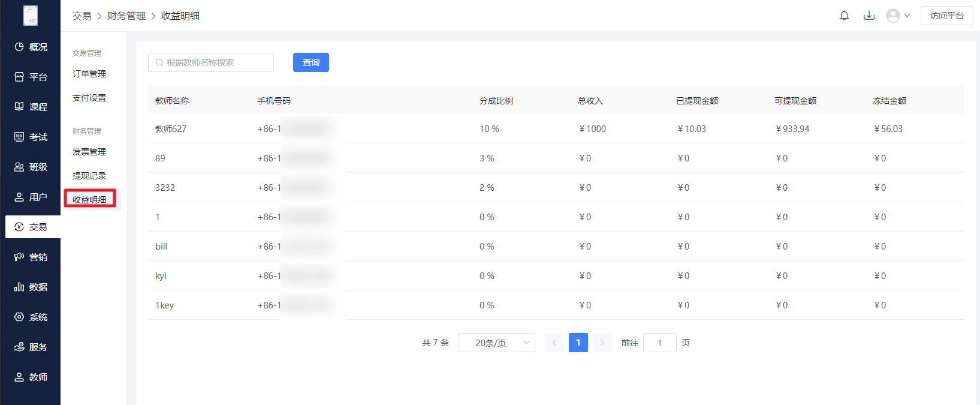
Task: Click the 可提现金额 column header
Action: click(795, 101)
